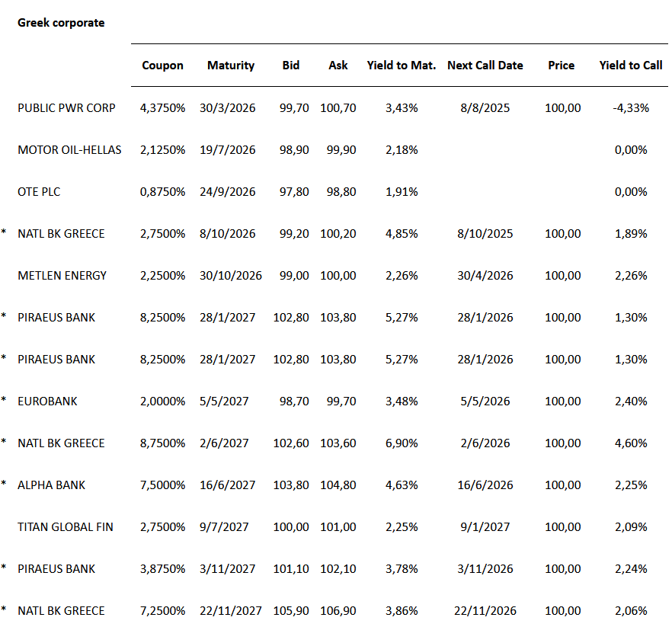Click the -4,33% yield to call value
This screenshot has width=672, height=627.
point(631,108)
